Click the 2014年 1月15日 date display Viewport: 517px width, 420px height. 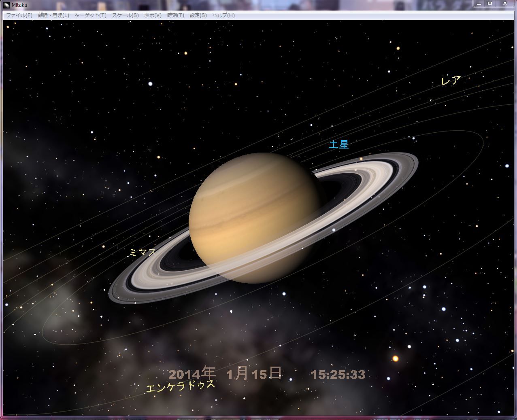pos(225,373)
